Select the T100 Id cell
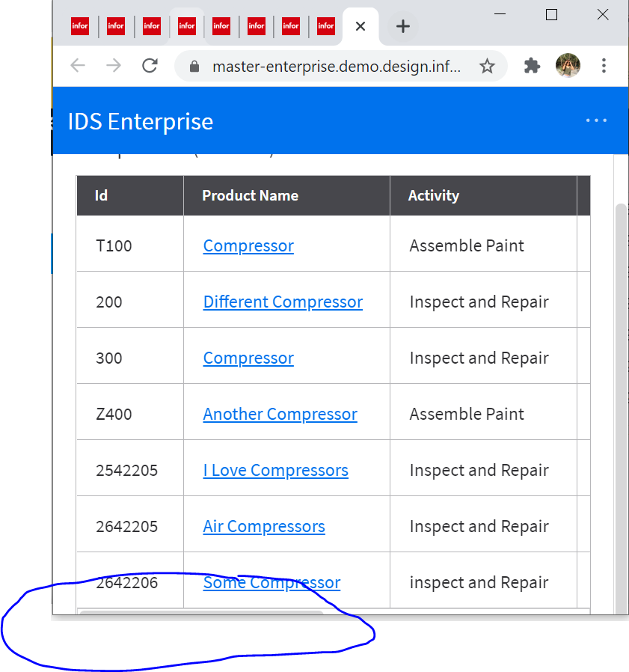 pos(130,243)
